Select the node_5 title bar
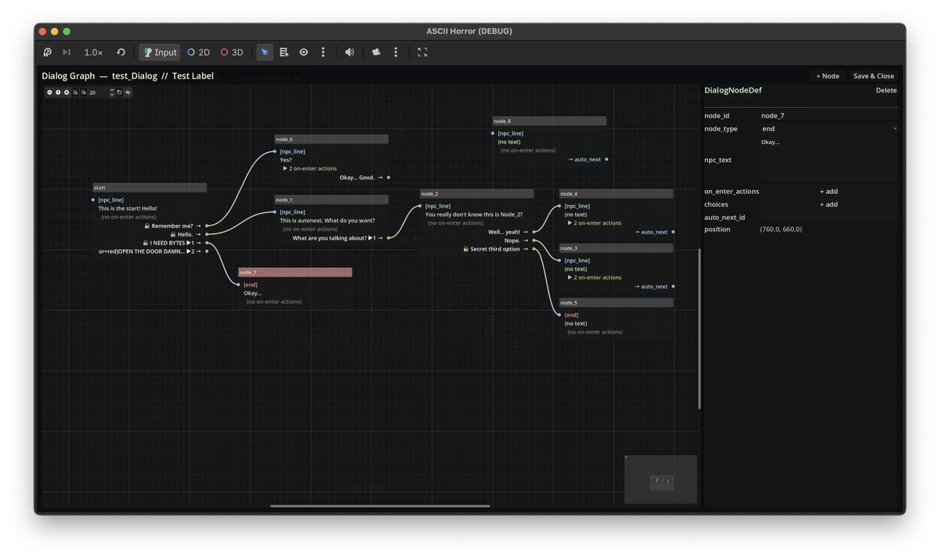The image size is (940, 560). coord(616,302)
